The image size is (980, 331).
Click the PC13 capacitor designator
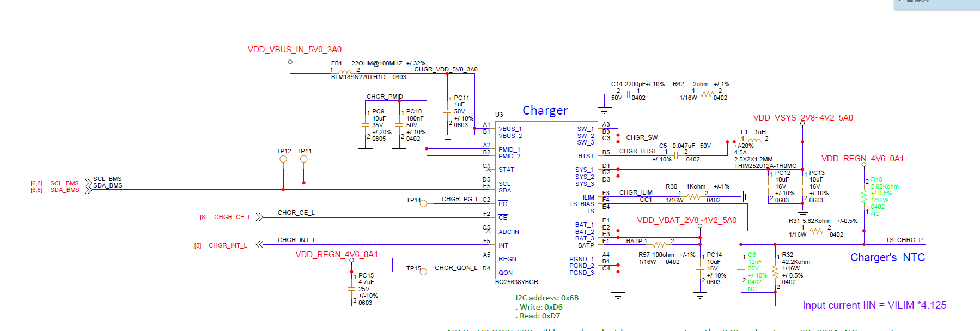click(x=817, y=173)
